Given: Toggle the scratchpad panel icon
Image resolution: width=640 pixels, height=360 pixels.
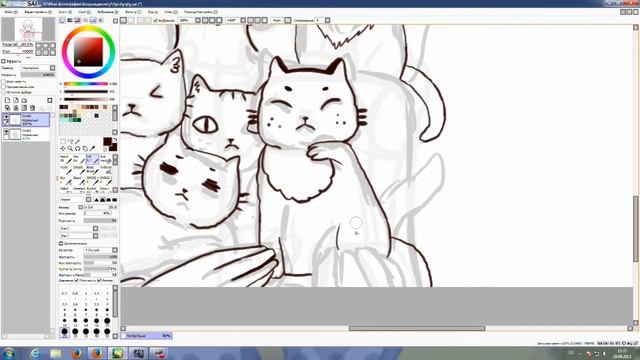Looking at the screenshot, I should (100, 20).
